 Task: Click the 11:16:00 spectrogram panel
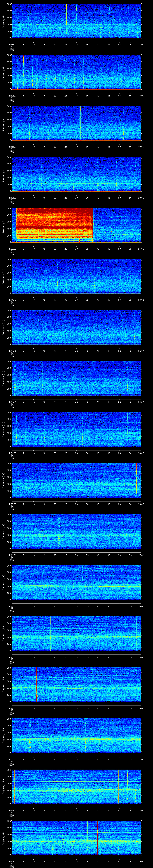[76, 21]
